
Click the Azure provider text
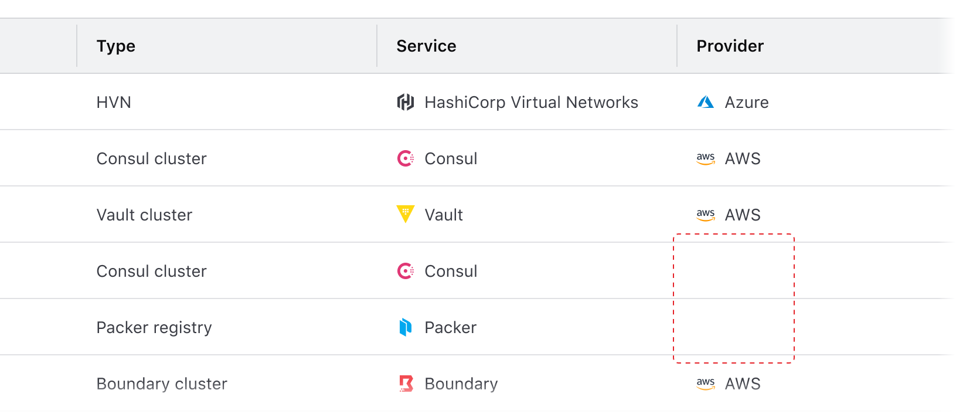[x=747, y=102]
